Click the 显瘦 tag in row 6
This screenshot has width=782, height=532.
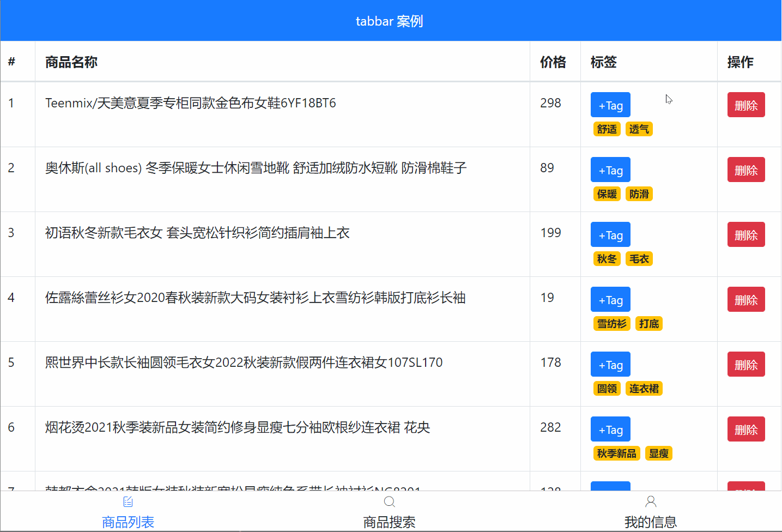[658, 453]
